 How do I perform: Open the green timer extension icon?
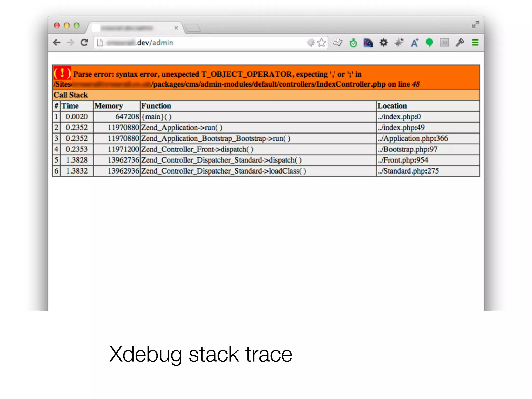[353, 43]
